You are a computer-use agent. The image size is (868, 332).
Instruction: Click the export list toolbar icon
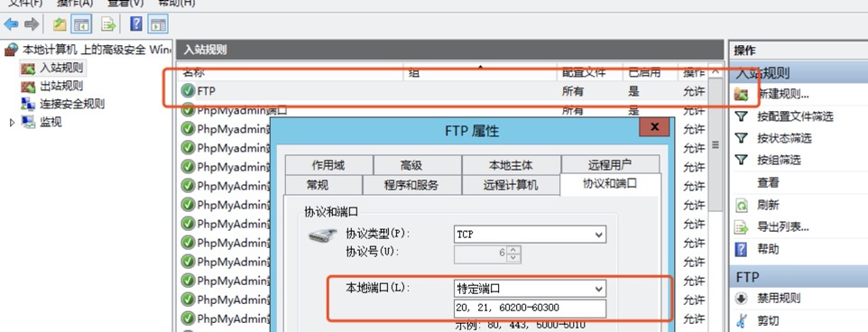pyautogui.click(x=108, y=24)
